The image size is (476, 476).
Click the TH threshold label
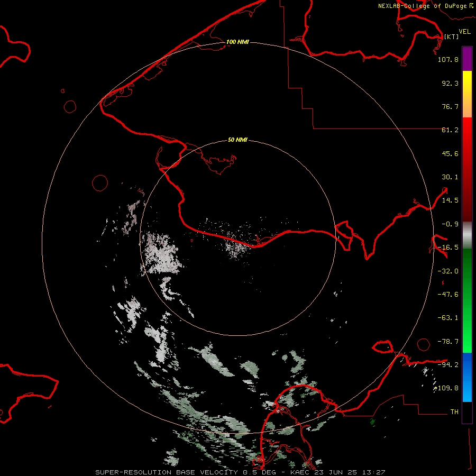pos(454,411)
